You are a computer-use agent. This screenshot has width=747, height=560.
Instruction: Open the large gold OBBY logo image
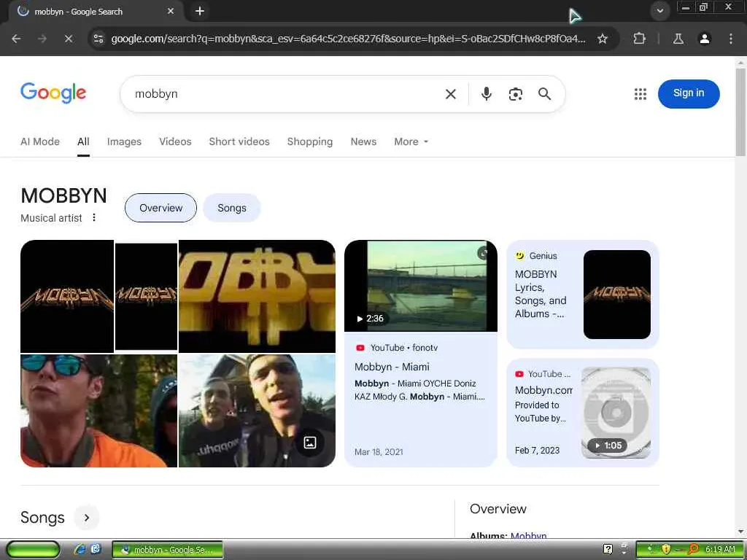[x=257, y=296]
